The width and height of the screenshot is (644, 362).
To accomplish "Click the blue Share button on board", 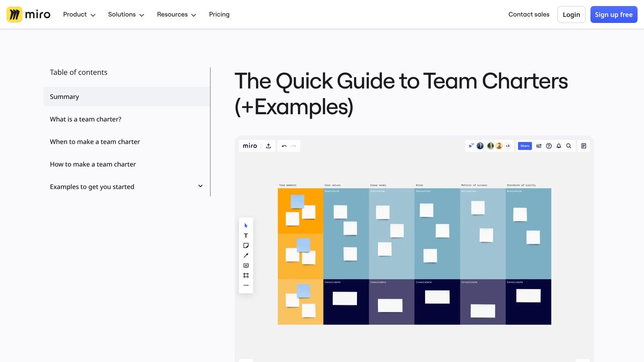I will pos(524,146).
